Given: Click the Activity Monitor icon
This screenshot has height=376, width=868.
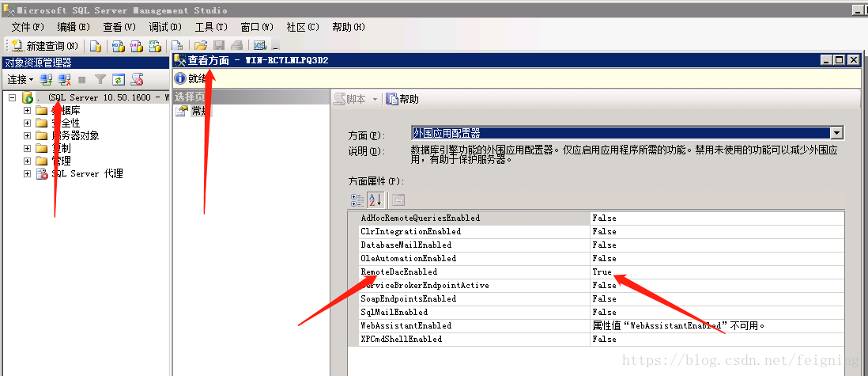Looking at the screenshot, I should pos(259,46).
